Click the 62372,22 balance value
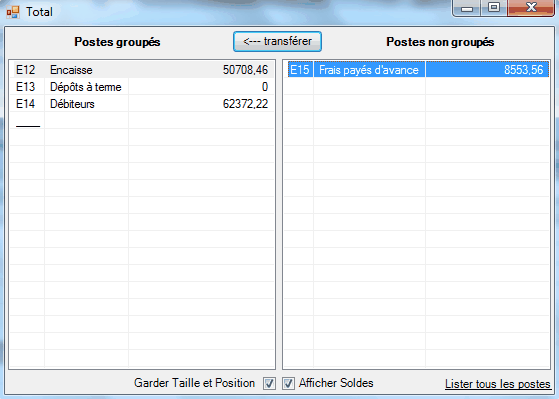The width and height of the screenshot is (559, 399). click(x=245, y=104)
